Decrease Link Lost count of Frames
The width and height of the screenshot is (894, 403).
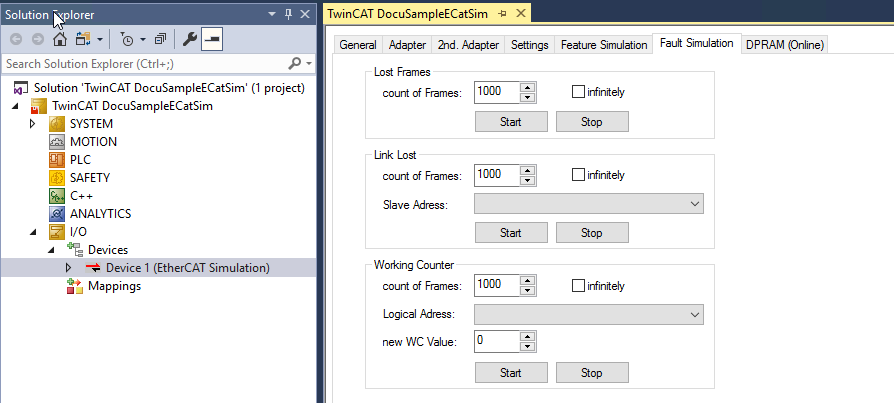pyautogui.click(x=528, y=181)
